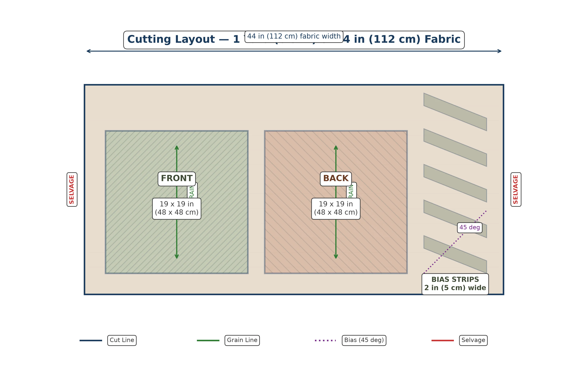Click the 'Grain Line' legend label
Viewport: 588px width, 379px height.
[242, 340]
